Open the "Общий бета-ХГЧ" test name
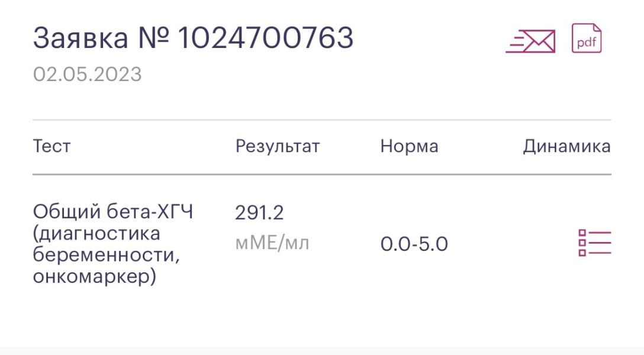Image resolution: width=644 pixels, height=355 pixels. 112,212
